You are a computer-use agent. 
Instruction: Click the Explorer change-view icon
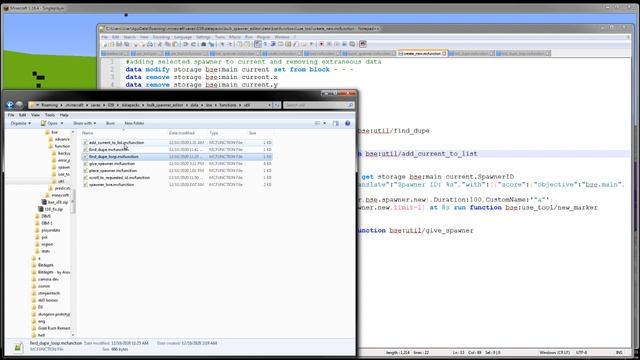pyautogui.click(x=317, y=123)
